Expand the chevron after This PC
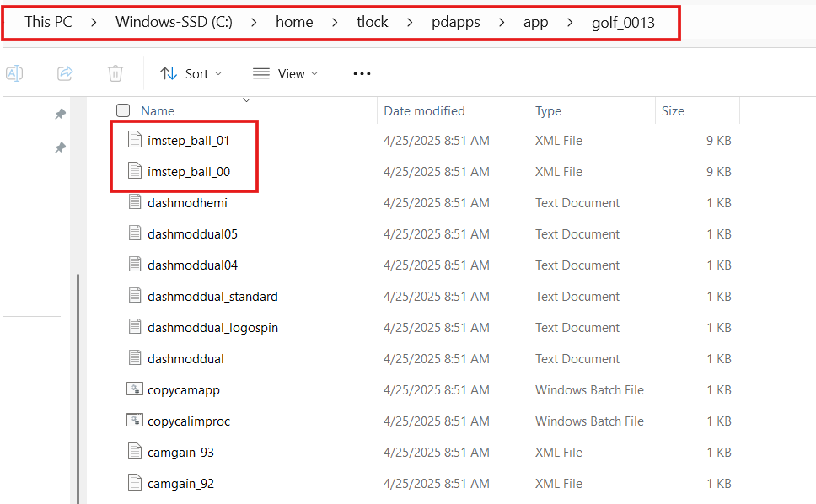Image resolution: width=816 pixels, height=504 pixels. [94, 23]
